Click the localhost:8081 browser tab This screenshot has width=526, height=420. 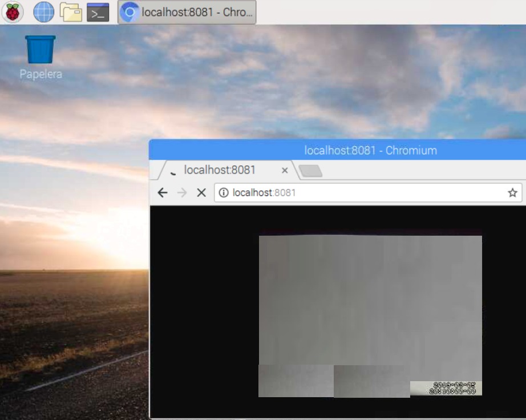point(228,170)
